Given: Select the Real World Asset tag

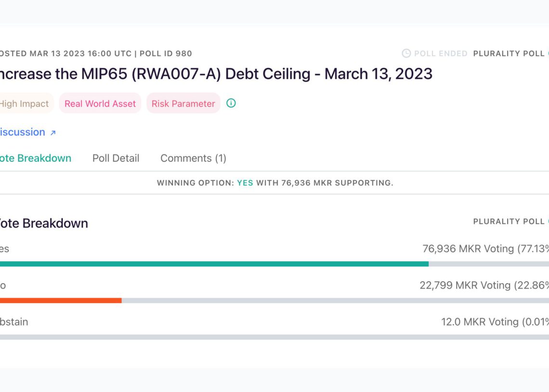Looking at the screenshot, I should [100, 103].
